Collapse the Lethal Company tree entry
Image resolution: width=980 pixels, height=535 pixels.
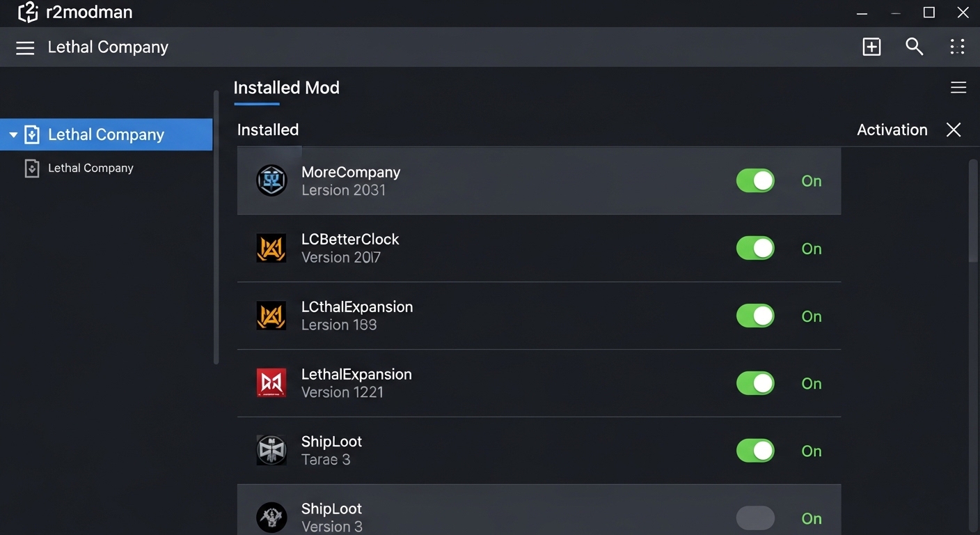[13, 134]
